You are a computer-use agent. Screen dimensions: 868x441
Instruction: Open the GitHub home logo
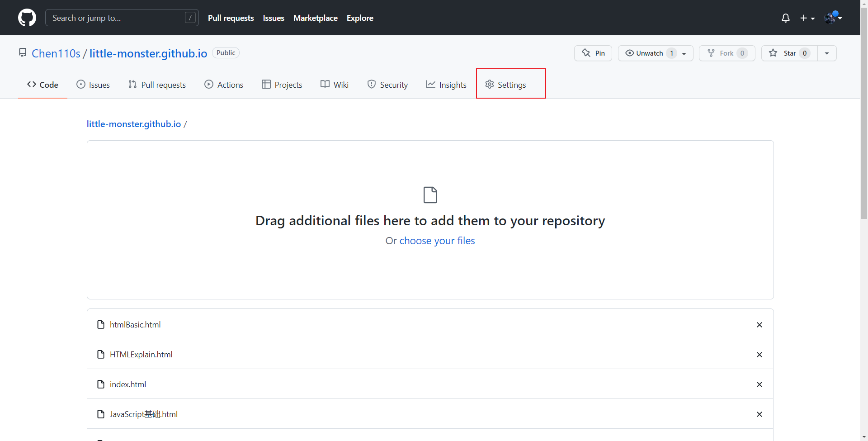coord(27,18)
